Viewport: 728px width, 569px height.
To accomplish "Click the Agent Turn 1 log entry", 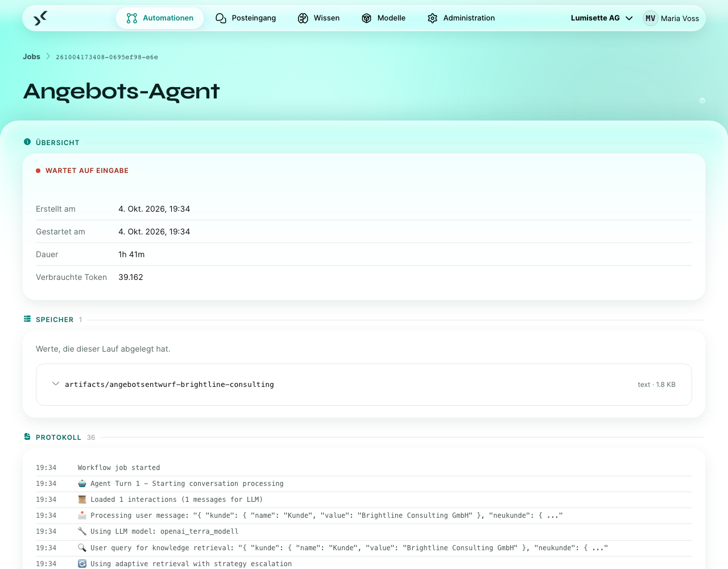I will [364, 484].
